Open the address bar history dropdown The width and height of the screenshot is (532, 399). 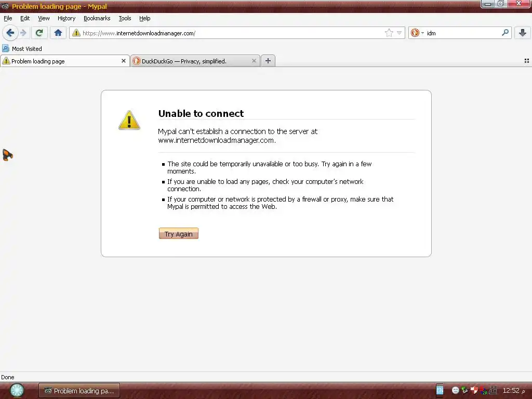pyautogui.click(x=400, y=33)
